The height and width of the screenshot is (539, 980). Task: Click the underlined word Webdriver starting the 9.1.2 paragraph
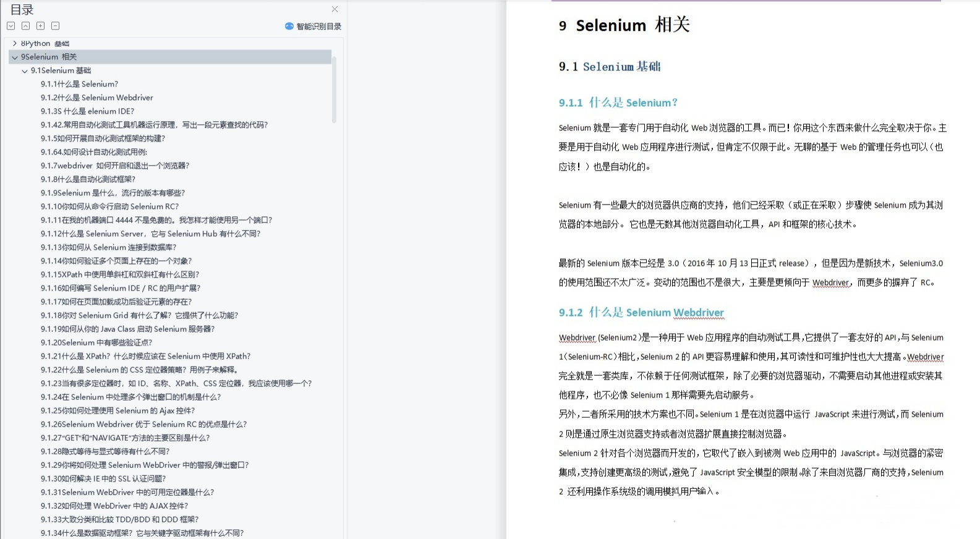pos(577,337)
